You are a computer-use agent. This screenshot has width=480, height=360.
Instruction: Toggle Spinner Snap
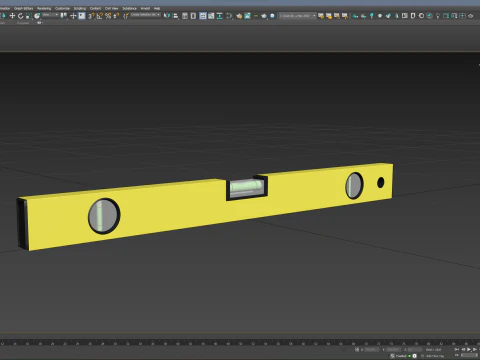pos(116,16)
